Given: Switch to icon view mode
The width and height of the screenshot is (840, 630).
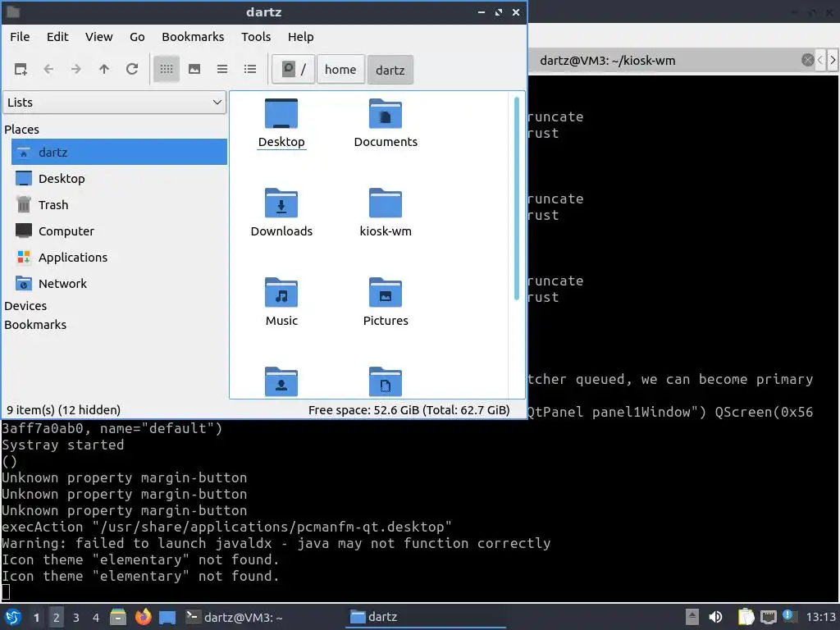Looking at the screenshot, I should tap(167, 69).
